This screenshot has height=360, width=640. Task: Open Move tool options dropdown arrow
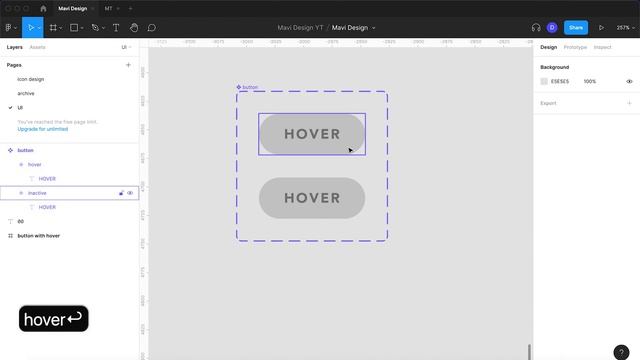click(39, 28)
